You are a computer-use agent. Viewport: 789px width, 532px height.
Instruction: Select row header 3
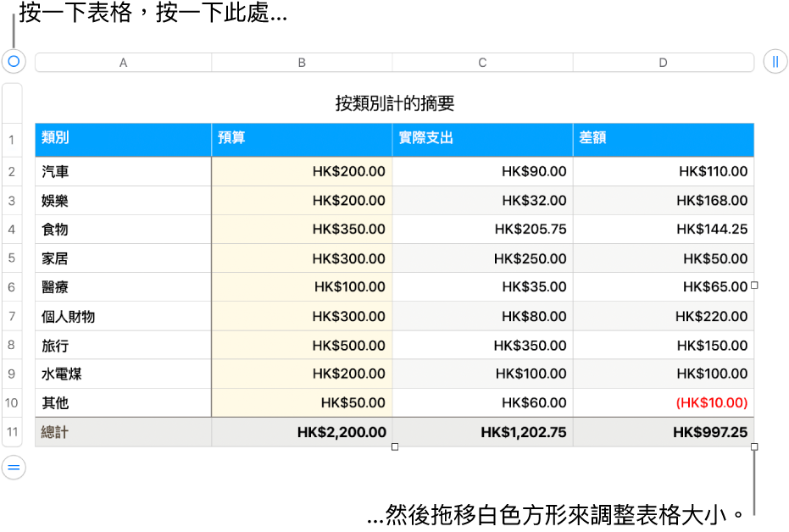coord(12,201)
